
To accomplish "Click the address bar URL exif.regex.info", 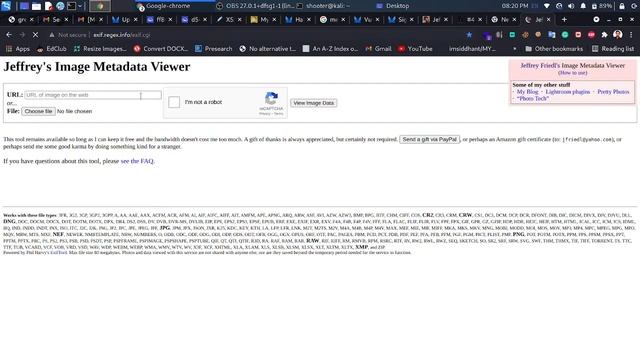I will [x=122, y=35].
